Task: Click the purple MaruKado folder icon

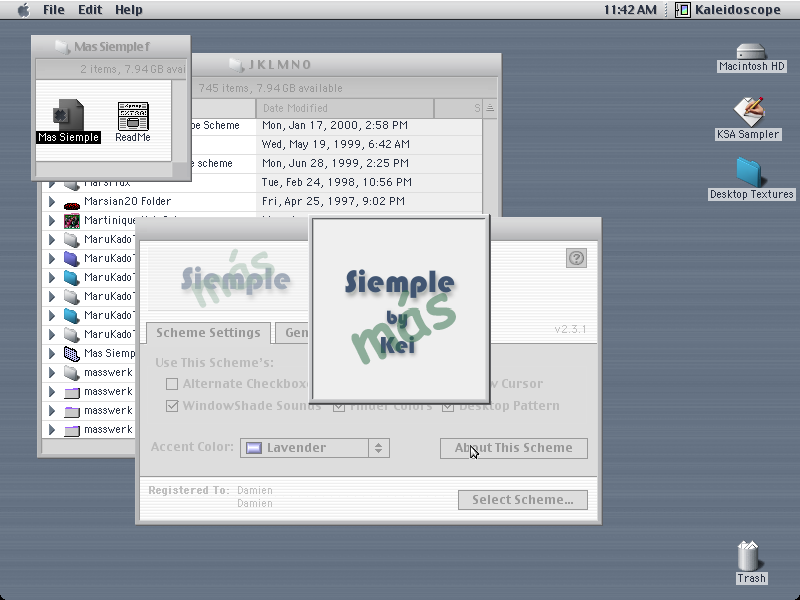Action: pyautogui.click(x=72, y=259)
